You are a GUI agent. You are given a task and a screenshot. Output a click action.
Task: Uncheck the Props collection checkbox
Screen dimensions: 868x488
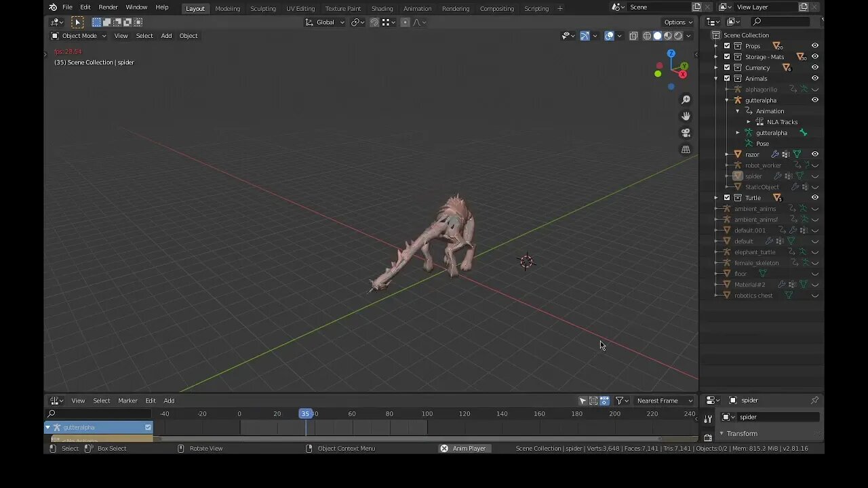point(727,46)
